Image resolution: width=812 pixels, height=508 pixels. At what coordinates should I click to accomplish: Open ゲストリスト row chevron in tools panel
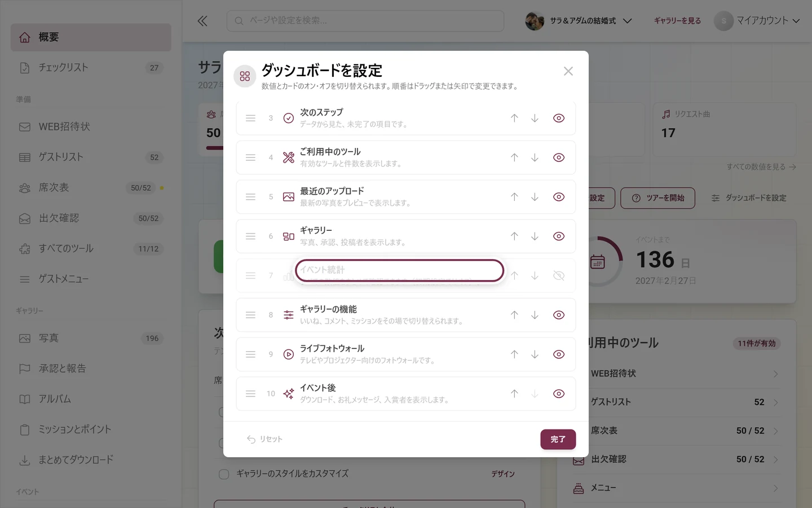tap(776, 402)
